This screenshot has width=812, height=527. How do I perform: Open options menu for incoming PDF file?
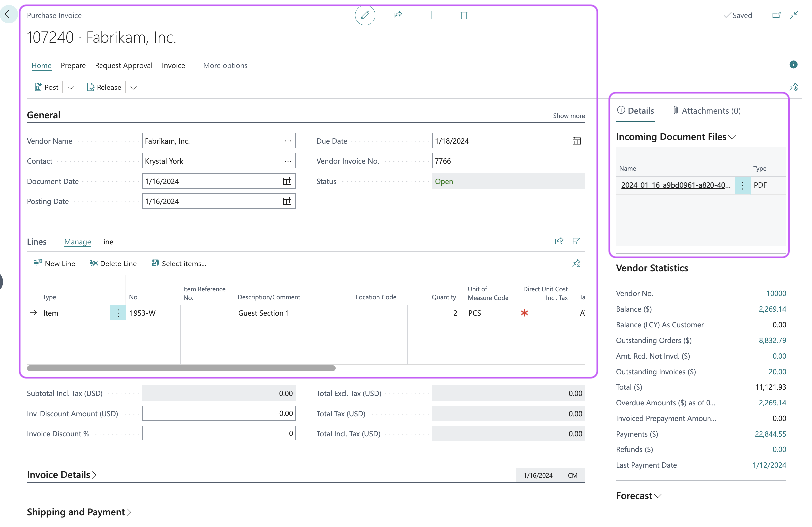point(743,185)
